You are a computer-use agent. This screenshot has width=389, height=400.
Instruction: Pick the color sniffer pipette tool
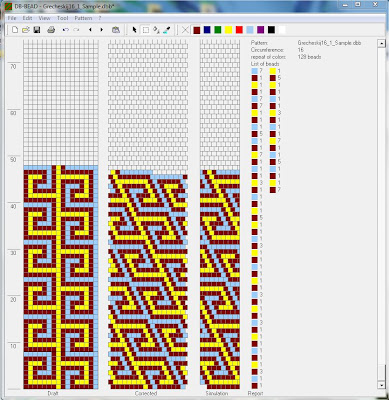coord(167,30)
